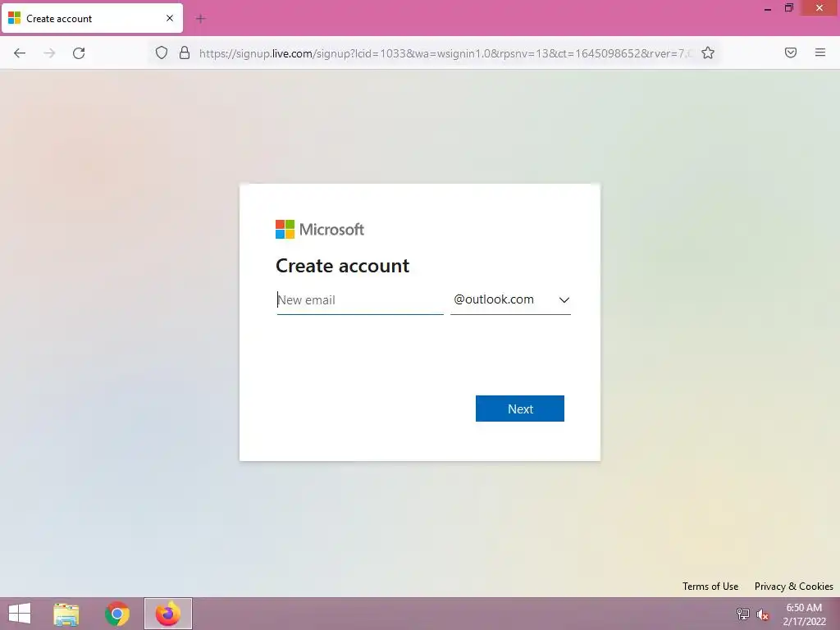This screenshot has height=630, width=840.
Task: Open the Firefox hamburger menu
Action: coord(819,52)
